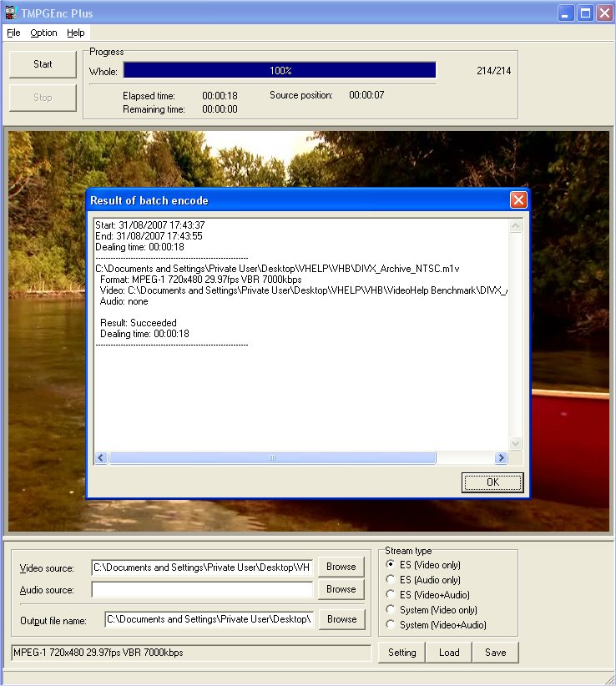Click the DIVX_Archive_NTSC.m1v output path line
The width and height of the screenshot is (616, 686).
(x=277, y=269)
